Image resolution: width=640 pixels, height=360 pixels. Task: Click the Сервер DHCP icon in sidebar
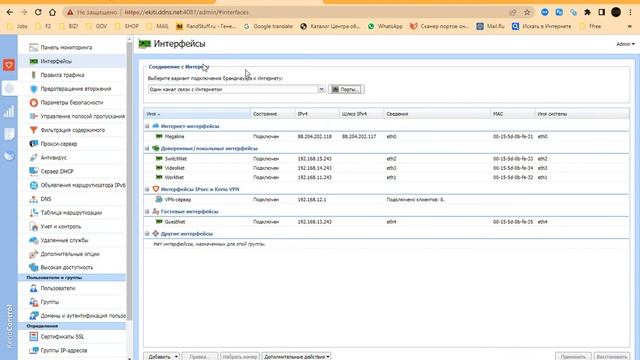pos(33,171)
